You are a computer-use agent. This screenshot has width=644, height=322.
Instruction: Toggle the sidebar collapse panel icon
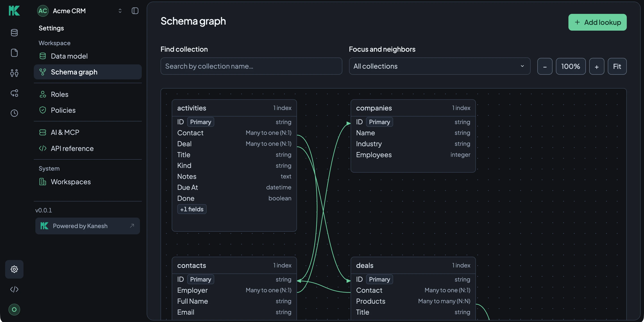135,11
